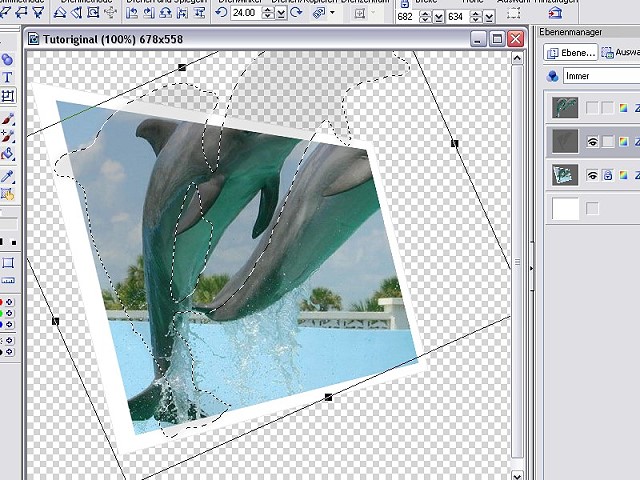This screenshot has height=480, width=640.
Task: Click the width field showing 682
Action: pyautogui.click(x=407, y=17)
